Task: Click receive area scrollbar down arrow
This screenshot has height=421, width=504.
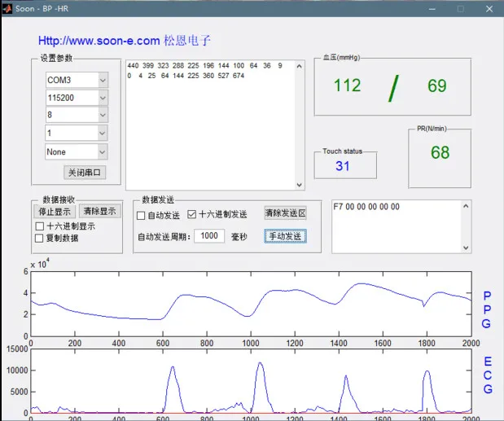Action: [300, 185]
